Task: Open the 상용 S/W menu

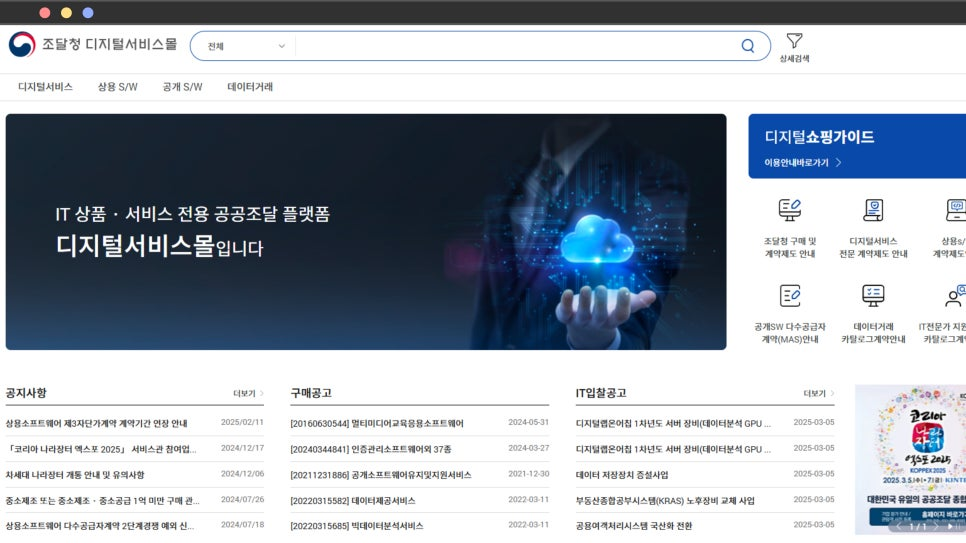Action: (118, 87)
